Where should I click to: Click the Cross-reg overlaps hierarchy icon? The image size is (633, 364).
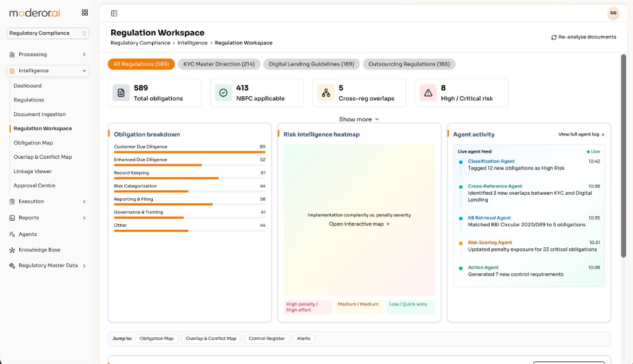[326, 93]
